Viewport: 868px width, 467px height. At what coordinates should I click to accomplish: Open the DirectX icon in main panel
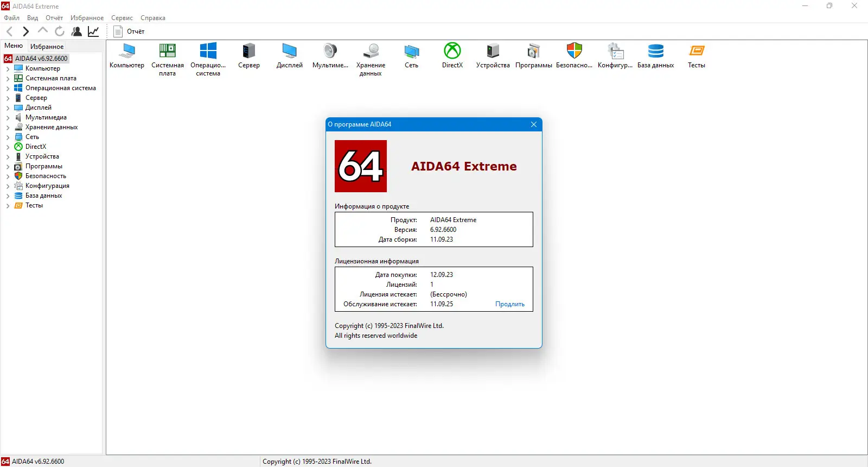pos(452,55)
